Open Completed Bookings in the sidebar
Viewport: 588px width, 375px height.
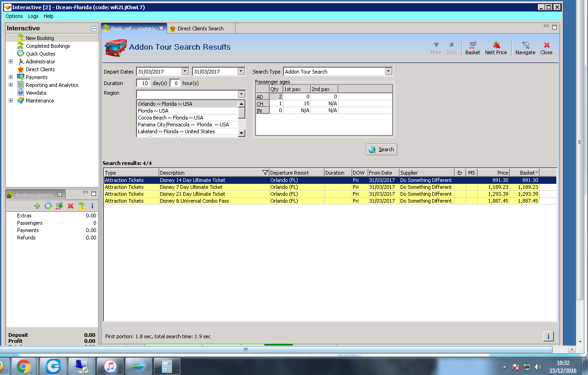(48, 46)
